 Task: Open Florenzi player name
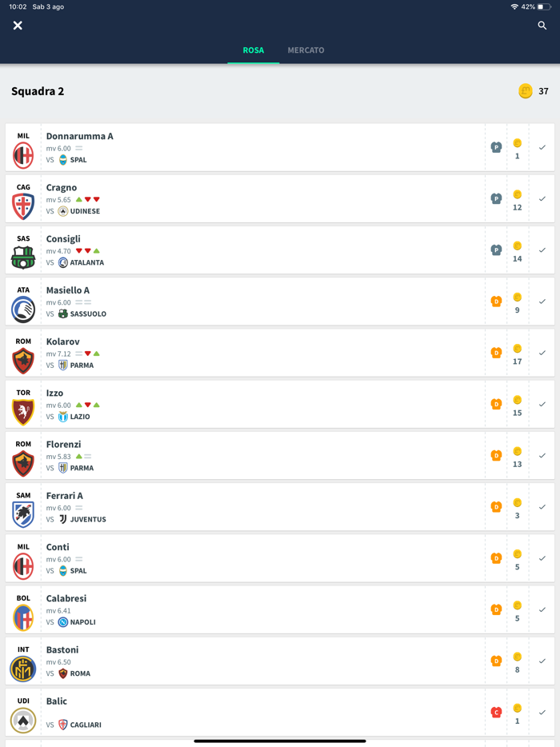[x=63, y=445]
